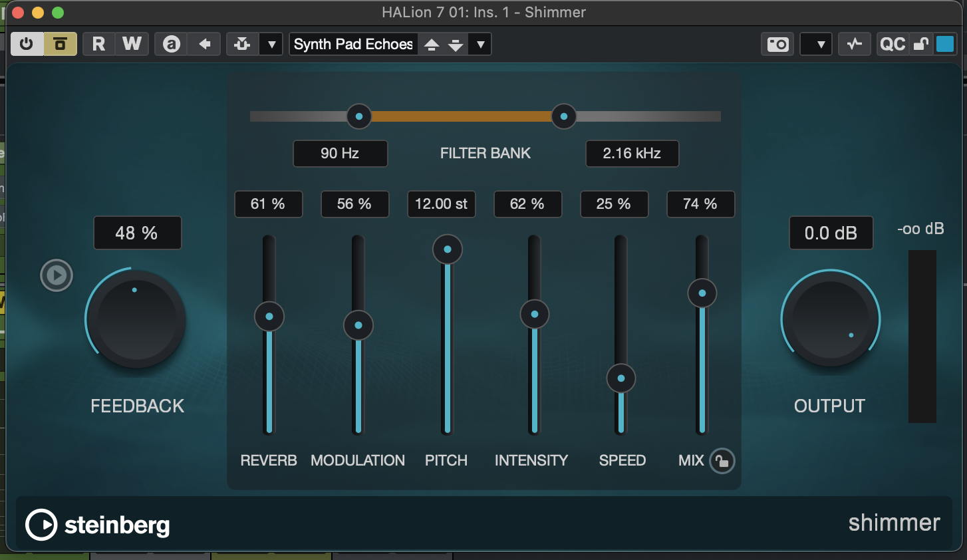Toggle the Quick Controls lock icon
Image resolution: width=967 pixels, height=560 pixels.
pos(921,45)
